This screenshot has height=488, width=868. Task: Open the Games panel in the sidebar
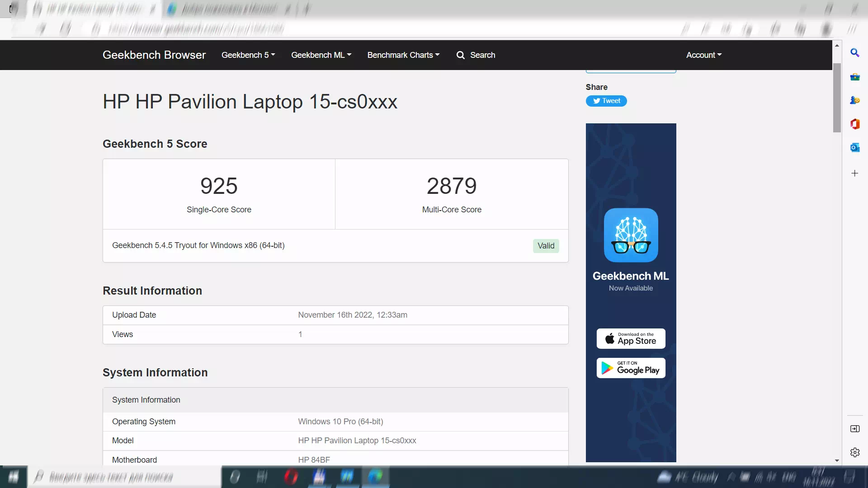[855, 100]
